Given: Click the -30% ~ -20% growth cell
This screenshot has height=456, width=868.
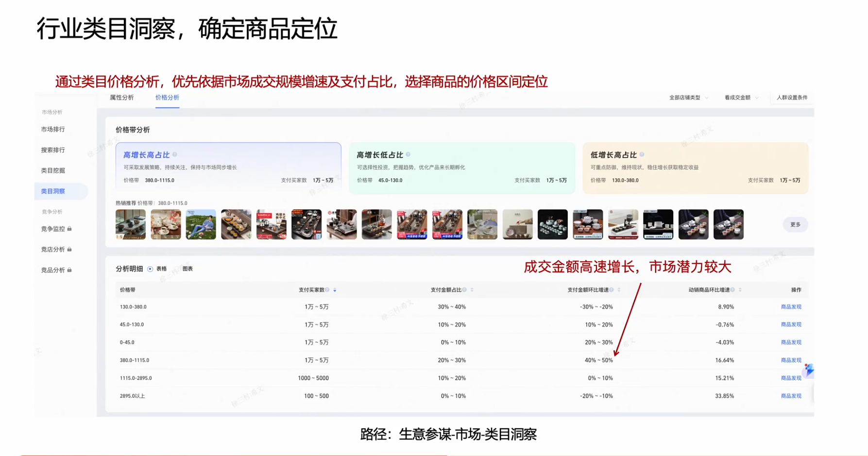Looking at the screenshot, I should coord(596,307).
